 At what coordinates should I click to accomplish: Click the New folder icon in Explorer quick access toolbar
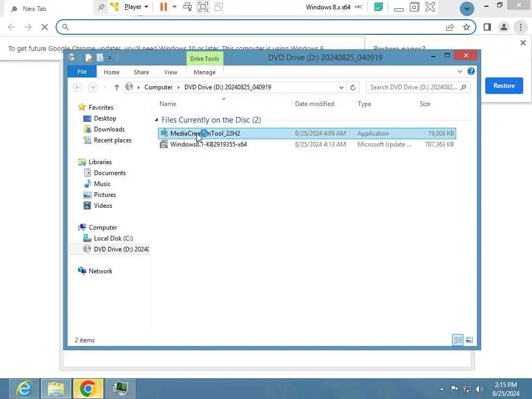tap(100, 58)
